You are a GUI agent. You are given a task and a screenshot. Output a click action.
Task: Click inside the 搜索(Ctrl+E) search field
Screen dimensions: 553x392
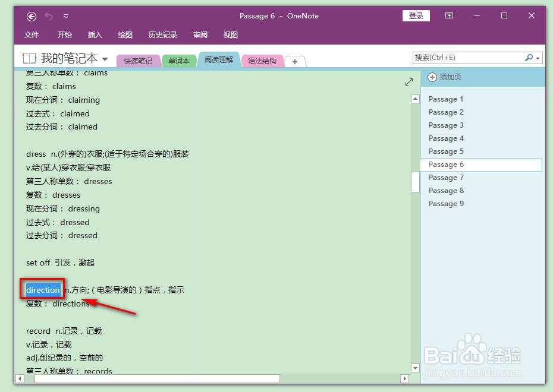pyautogui.click(x=470, y=57)
